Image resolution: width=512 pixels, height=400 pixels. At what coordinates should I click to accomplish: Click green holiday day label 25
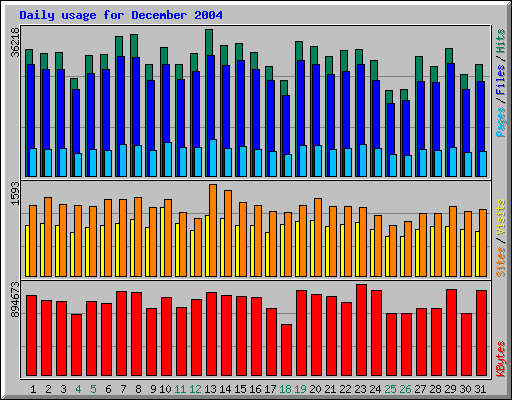point(390,389)
